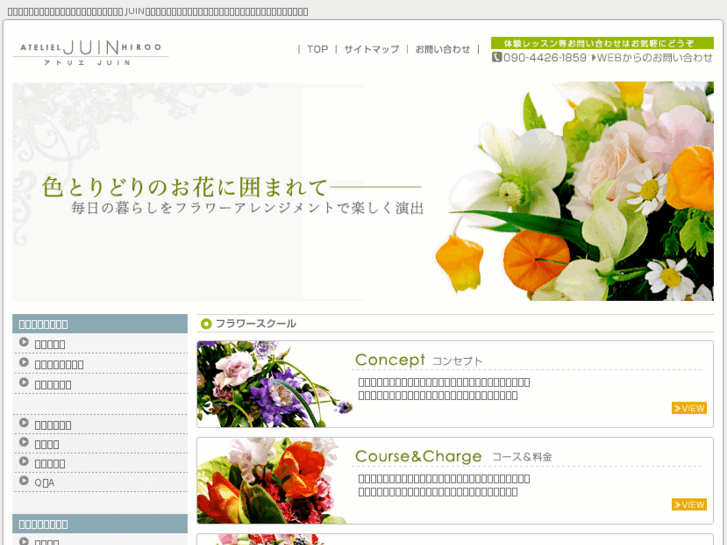This screenshot has height=545, width=727.
Task: Click the Atelier JUIN Hiroo logo
Action: click(x=91, y=52)
